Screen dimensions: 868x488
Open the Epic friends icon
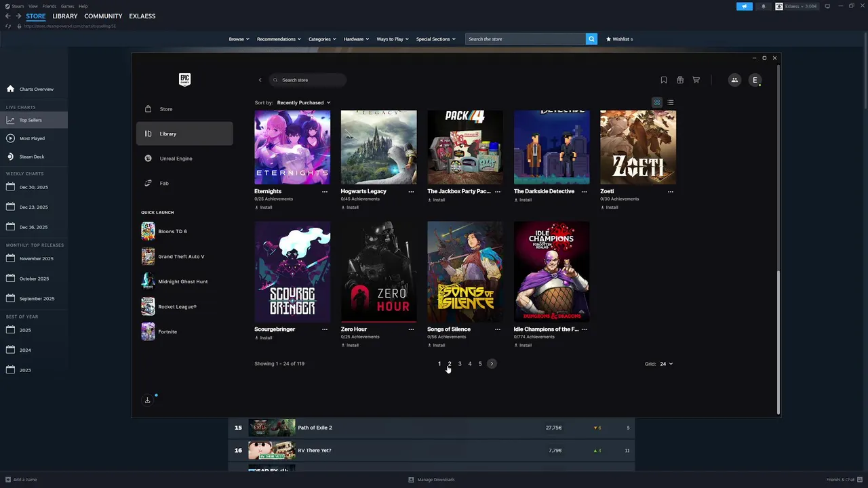[734, 80]
